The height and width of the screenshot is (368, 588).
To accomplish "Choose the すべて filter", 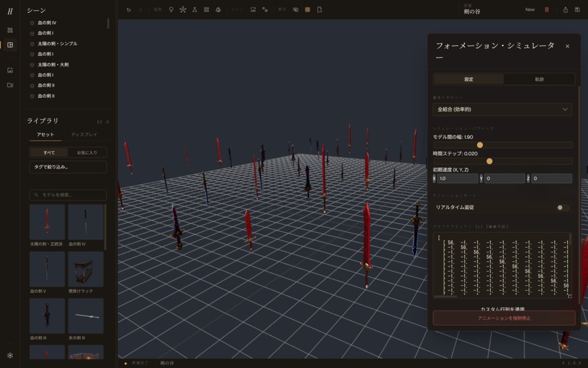I will click(x=49, y=152).
